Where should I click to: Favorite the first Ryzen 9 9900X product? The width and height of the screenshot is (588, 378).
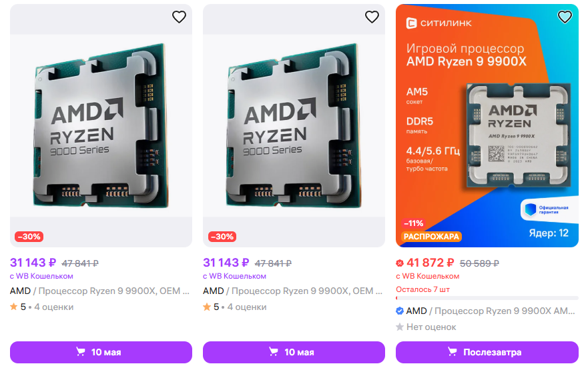click(x=179, y=17)
